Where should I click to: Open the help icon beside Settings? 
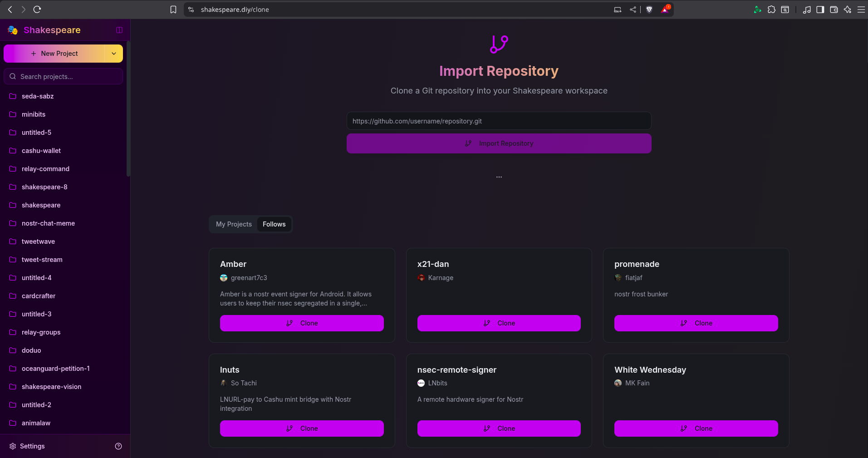118,446
